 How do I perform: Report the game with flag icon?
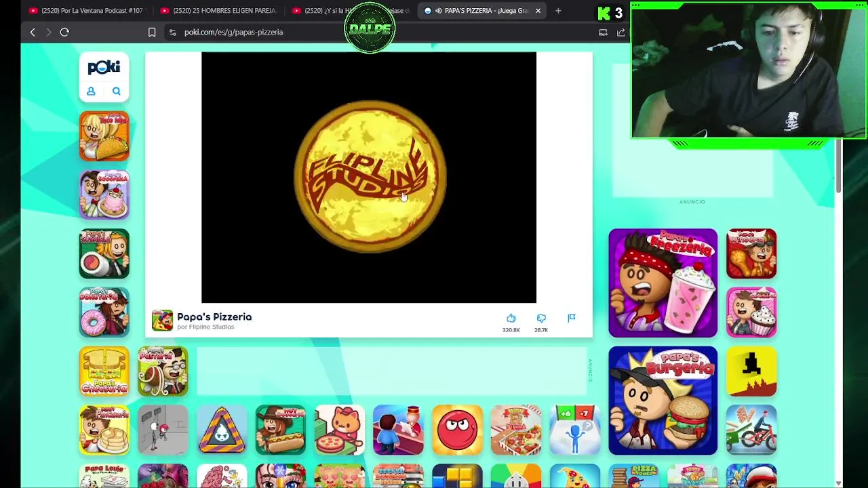click(572, 318)
